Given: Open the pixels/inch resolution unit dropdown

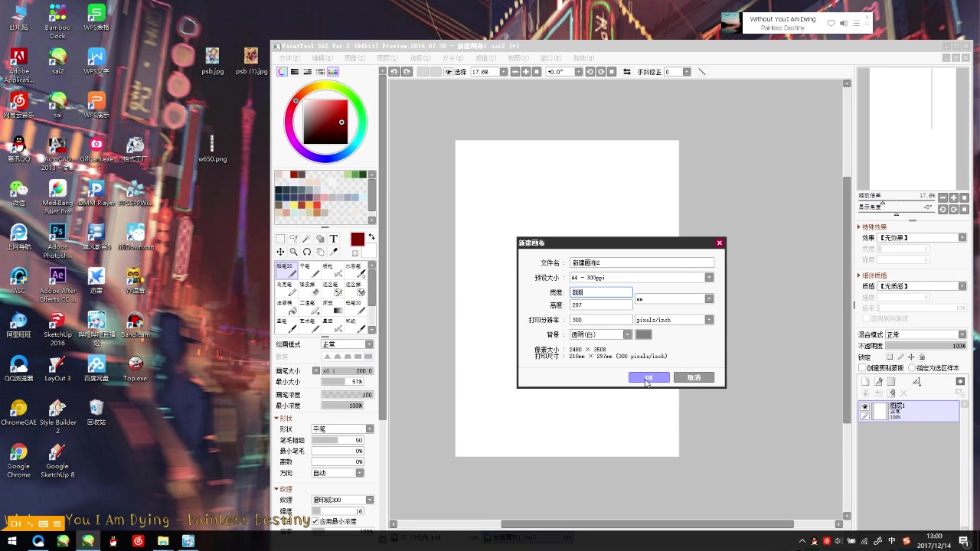Looking at the screenshot, I should coord(709,320).
